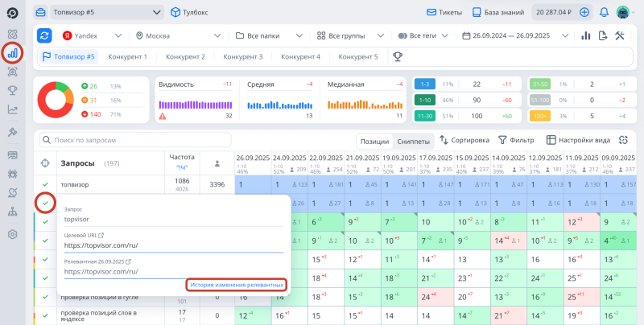This screenshot has width=644, height=325.
Task: Click the plus icon to top up the balance
Action: pos(584,12)
